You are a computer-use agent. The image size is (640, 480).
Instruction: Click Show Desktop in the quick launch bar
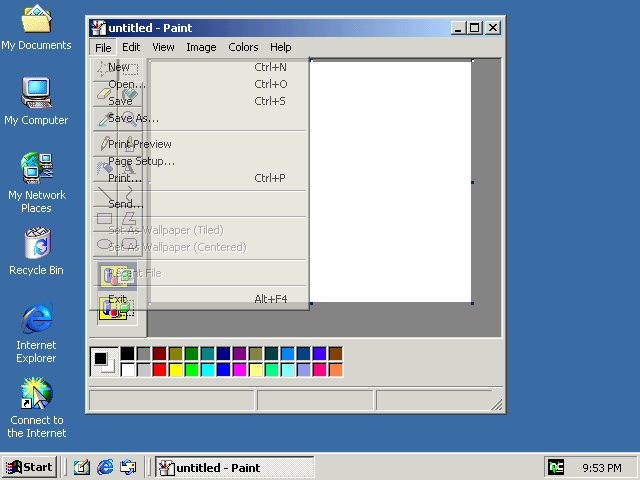click(82, 467)
